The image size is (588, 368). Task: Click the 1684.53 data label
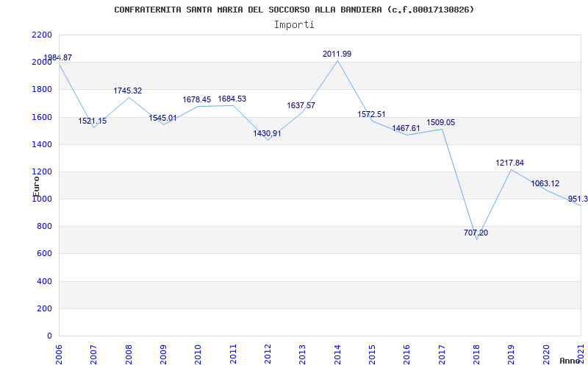coord(232,99)
